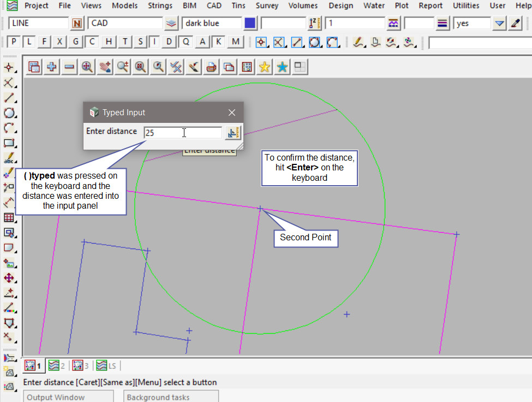Open the line style picker icon
The width and height of the screenshot is (532, 402).
click(443, 23)
